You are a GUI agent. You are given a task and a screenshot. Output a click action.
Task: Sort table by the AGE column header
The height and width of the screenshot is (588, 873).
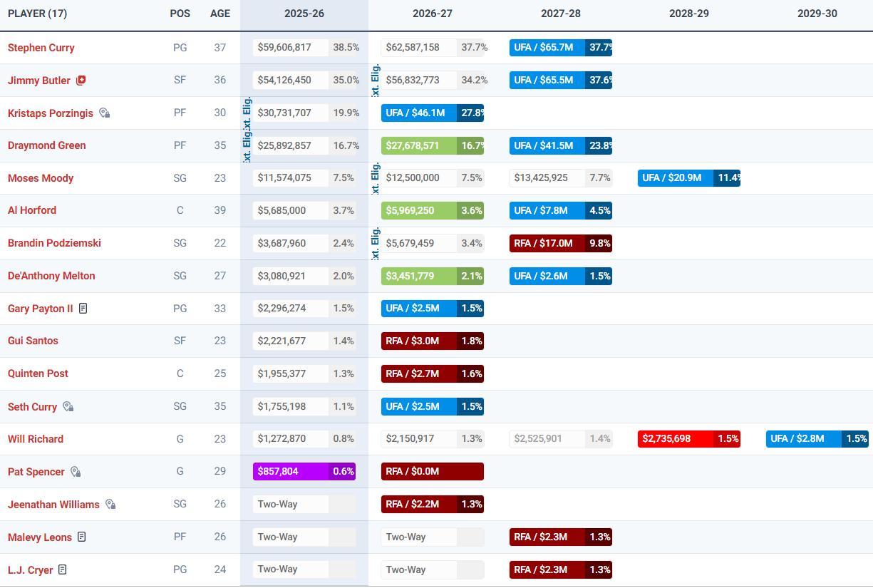[x=219, y=14]
